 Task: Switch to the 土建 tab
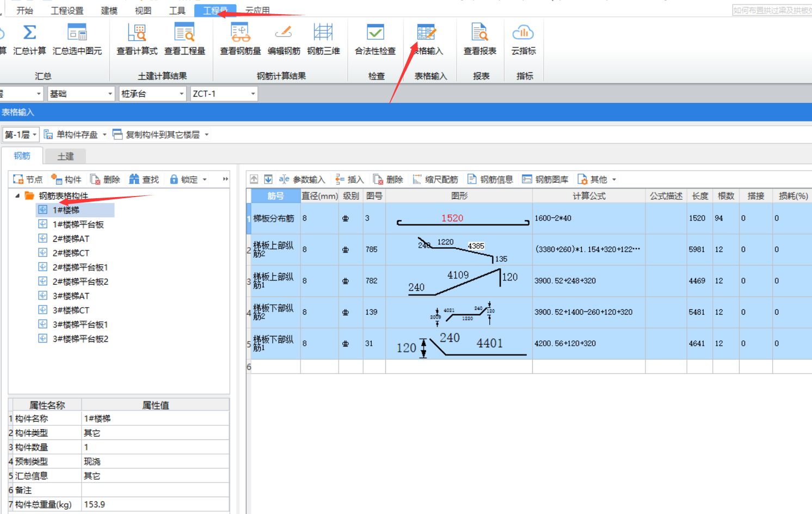click(65, 156)
